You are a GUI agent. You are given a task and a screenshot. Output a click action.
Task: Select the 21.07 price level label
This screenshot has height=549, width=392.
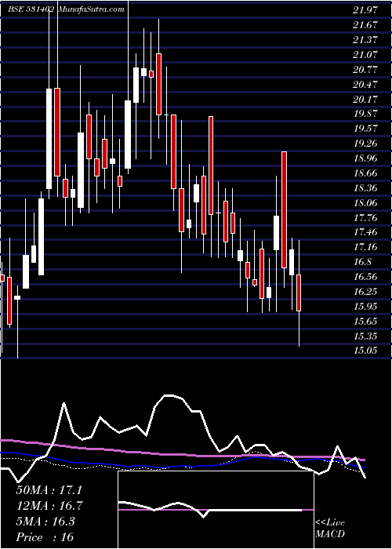tap(365, 55)
